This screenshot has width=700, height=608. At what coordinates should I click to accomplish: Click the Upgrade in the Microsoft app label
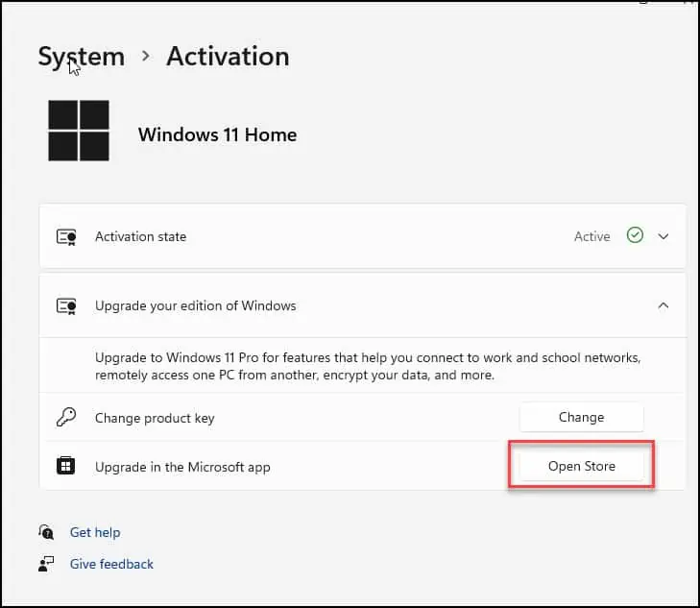[182, 467]
